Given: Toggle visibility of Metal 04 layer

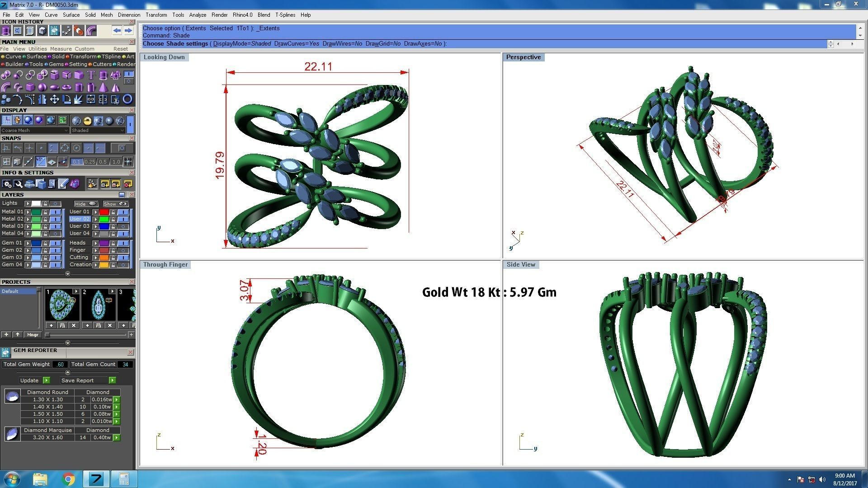Looking at the screenshot, I should tap(56, 234).
